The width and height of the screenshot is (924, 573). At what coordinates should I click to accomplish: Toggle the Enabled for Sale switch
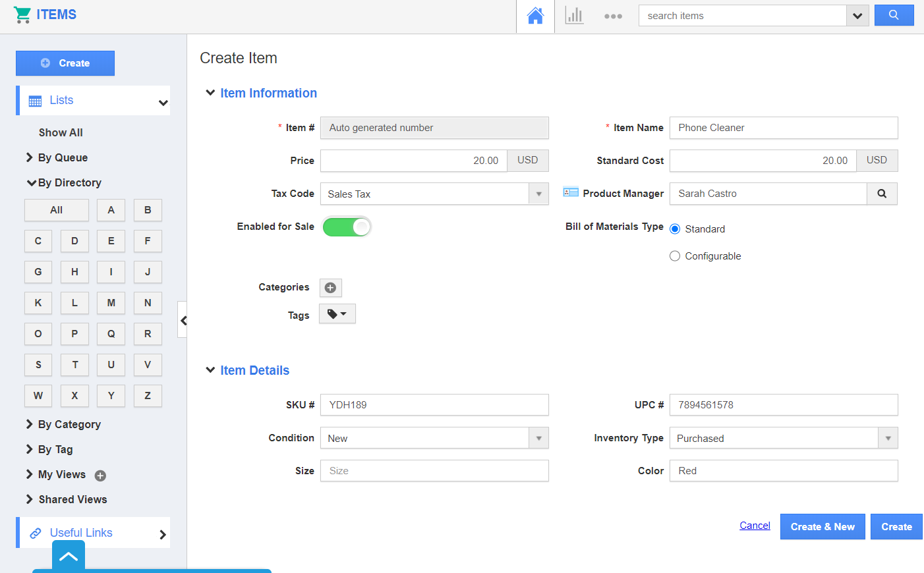tap(347, 227)
